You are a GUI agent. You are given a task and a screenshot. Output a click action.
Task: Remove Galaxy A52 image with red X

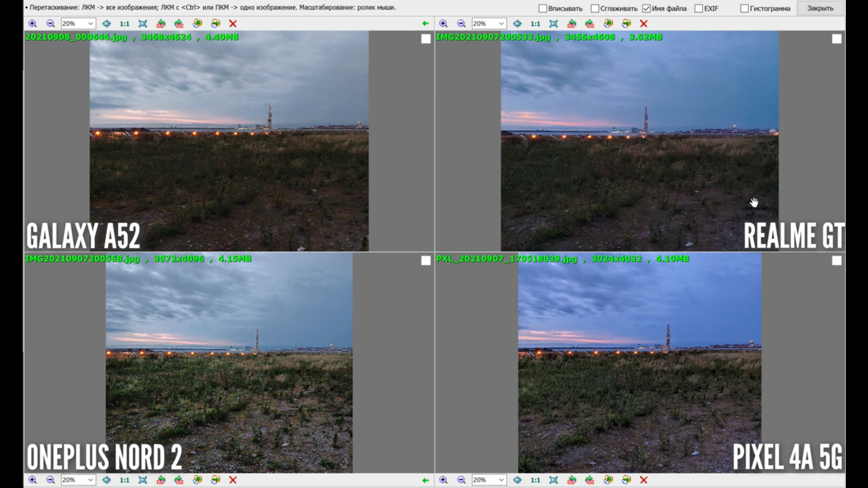click(x=233, y=23)
